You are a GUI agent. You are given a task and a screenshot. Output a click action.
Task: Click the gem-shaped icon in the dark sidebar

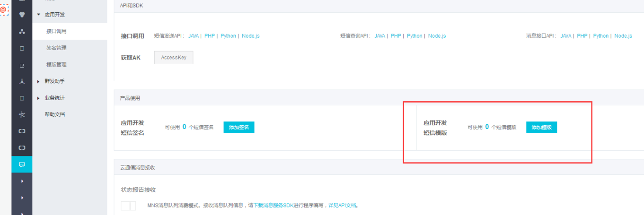tap(22, 15)
